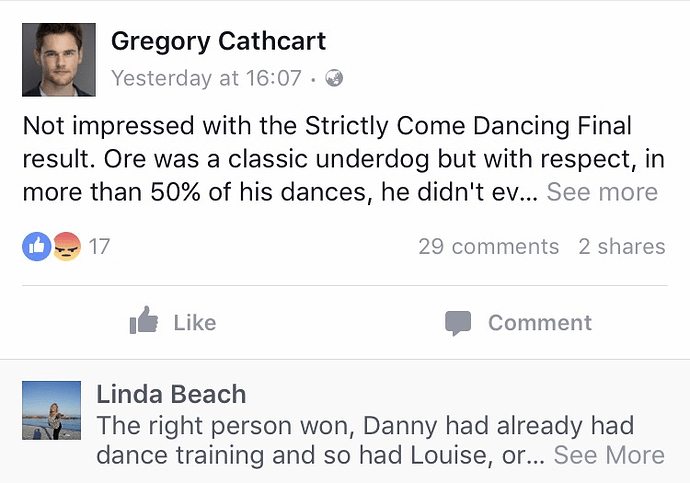
Task: Click the angry face reaction icon
Action: click(65, 246)
